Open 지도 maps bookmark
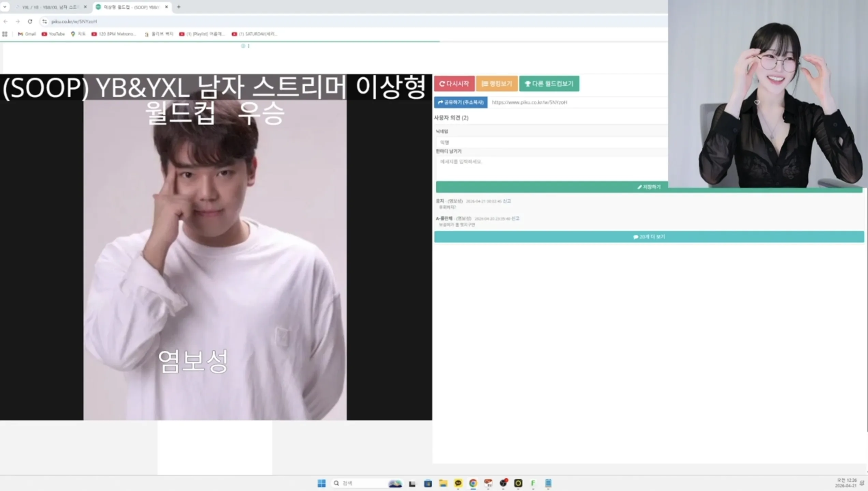The height and width of the screenshot is (491, 868). 78,34
